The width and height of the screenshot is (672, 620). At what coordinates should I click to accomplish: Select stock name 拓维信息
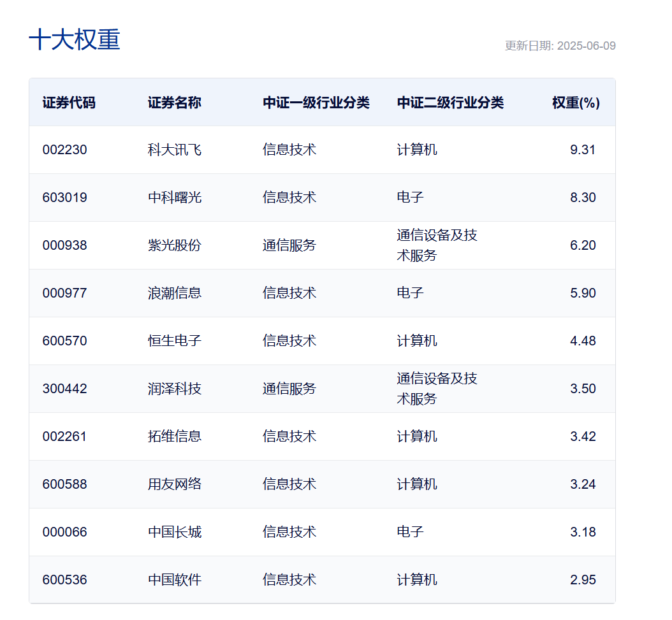(x=175, y=436)
